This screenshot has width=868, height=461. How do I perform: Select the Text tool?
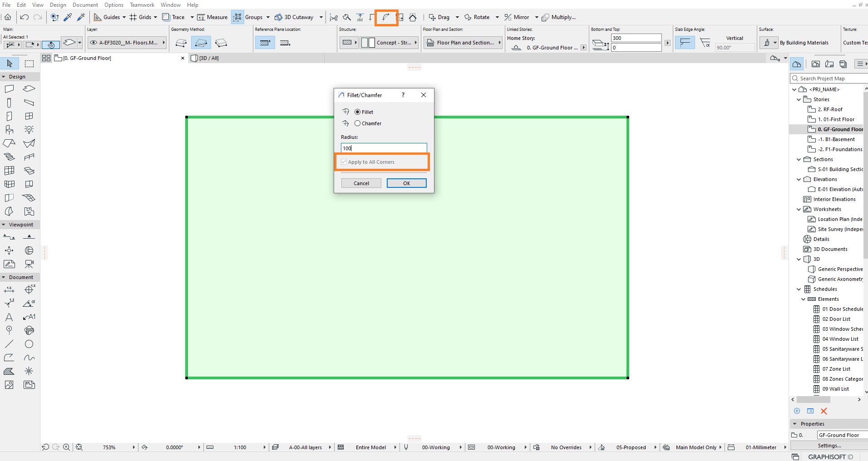9,317
